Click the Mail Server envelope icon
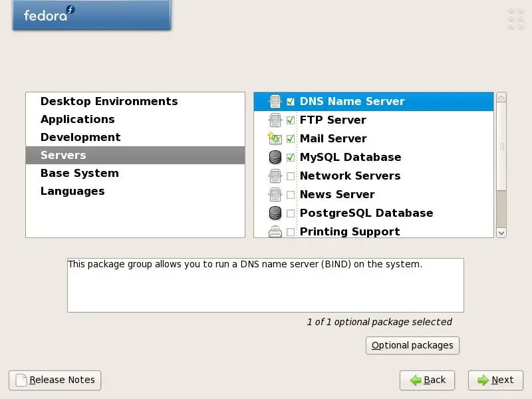The height and width of the screenshot is (399, 532). [x=275, y=138]
